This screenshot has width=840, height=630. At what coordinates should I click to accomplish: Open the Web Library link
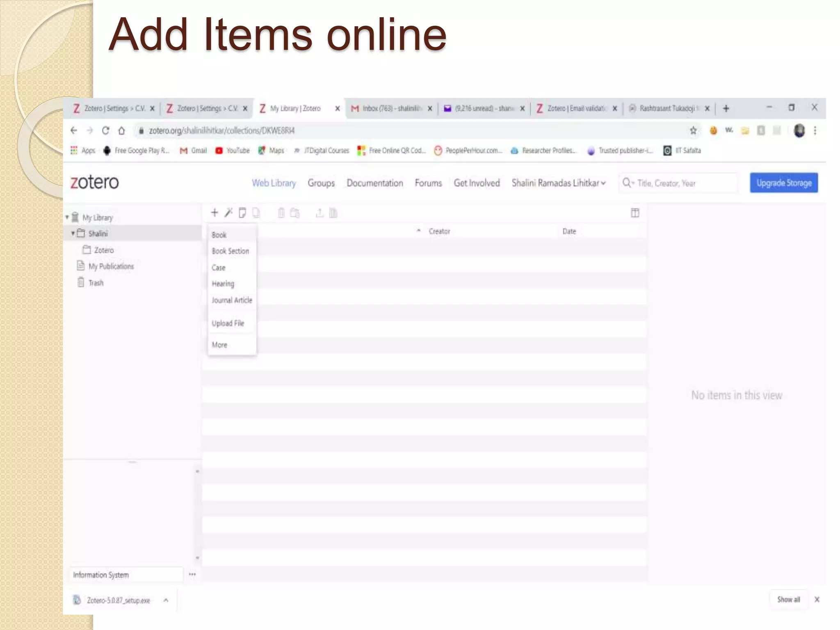pos(274,183)
